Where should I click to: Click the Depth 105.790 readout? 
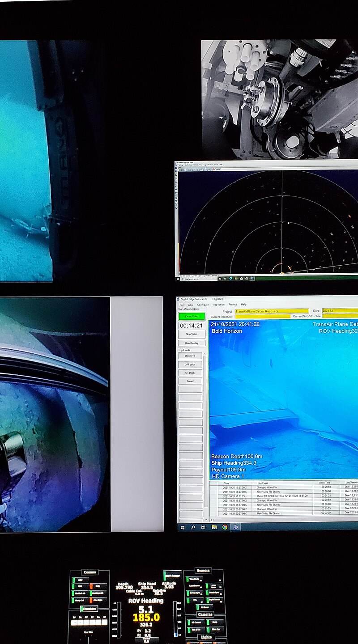(x=124, y=585)
